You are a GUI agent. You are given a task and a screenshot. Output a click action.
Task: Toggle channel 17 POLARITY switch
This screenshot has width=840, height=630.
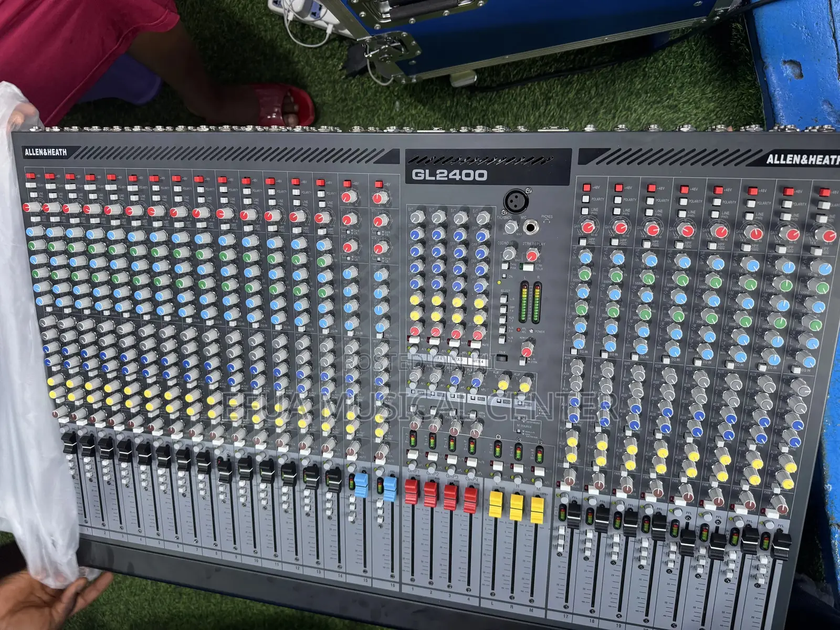(586, 199)
